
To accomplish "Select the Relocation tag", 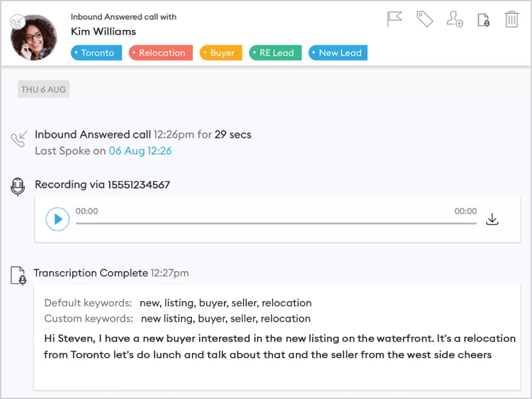I will 161,53.
